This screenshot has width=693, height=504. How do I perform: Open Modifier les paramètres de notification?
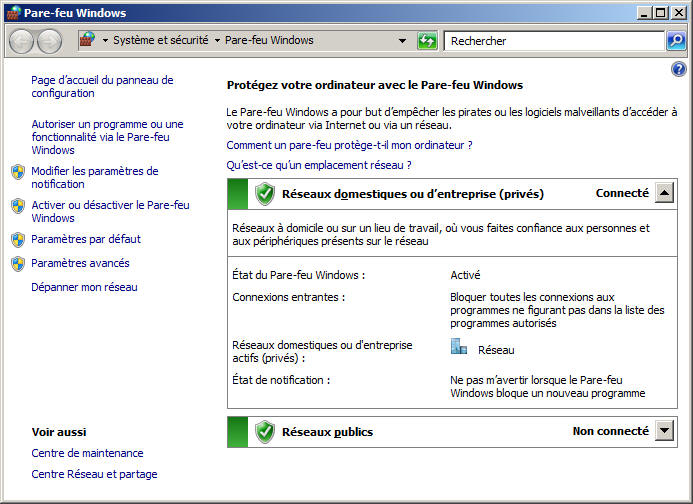[x=95, y=178]
